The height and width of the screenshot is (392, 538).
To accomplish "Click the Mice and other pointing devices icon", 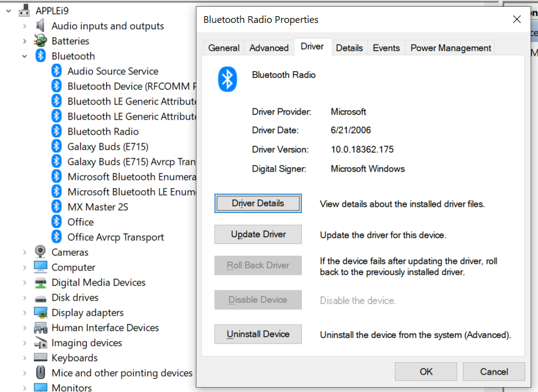I will [40, 372].
